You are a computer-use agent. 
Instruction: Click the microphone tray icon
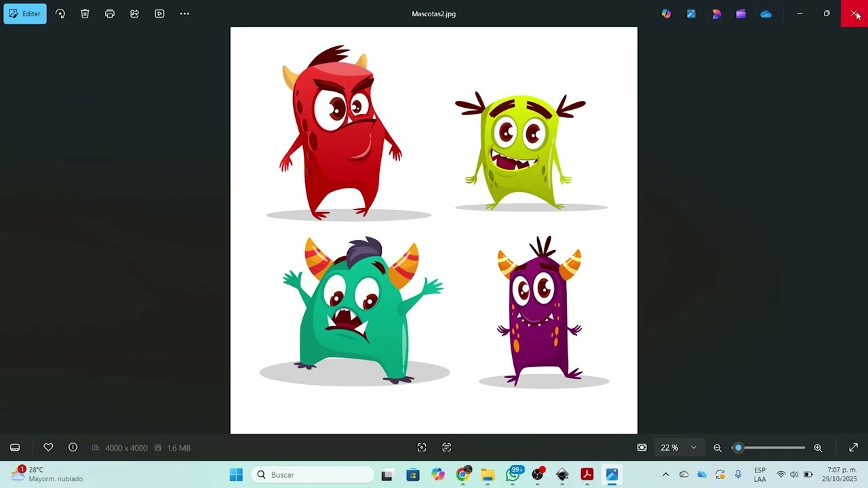[738, 474]
